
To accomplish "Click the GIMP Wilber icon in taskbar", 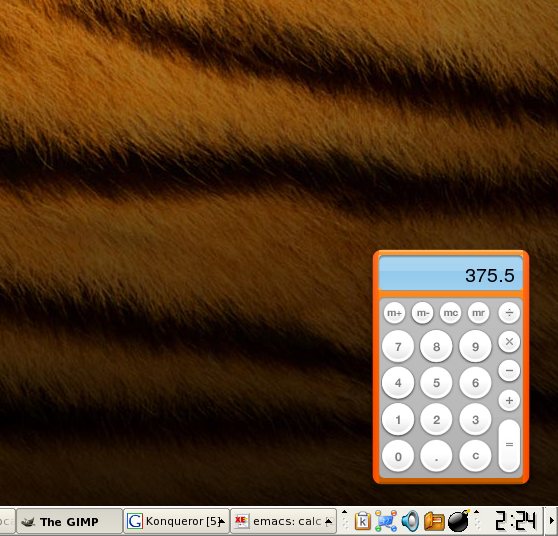I will coord(28,522).
